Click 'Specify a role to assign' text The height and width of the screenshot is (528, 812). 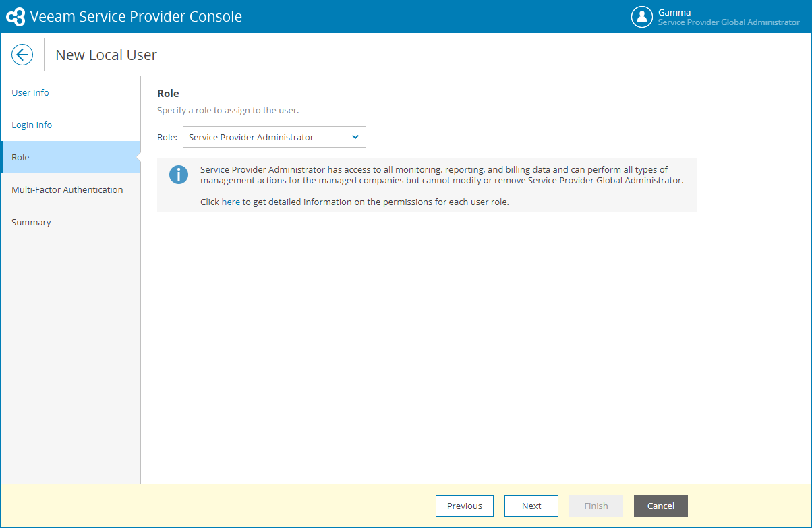pos(228,110)
